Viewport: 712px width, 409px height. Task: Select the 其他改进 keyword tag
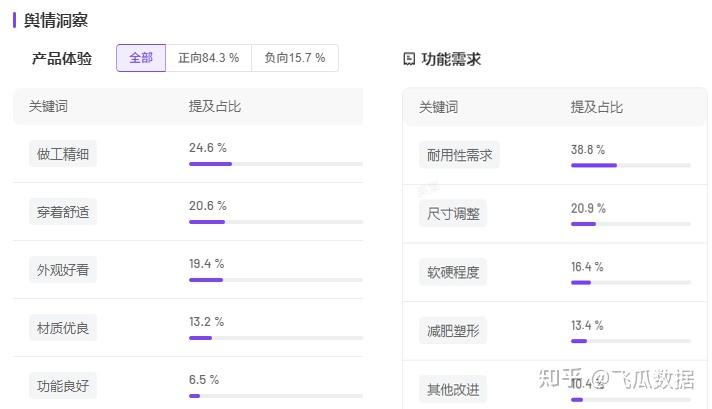453,389
